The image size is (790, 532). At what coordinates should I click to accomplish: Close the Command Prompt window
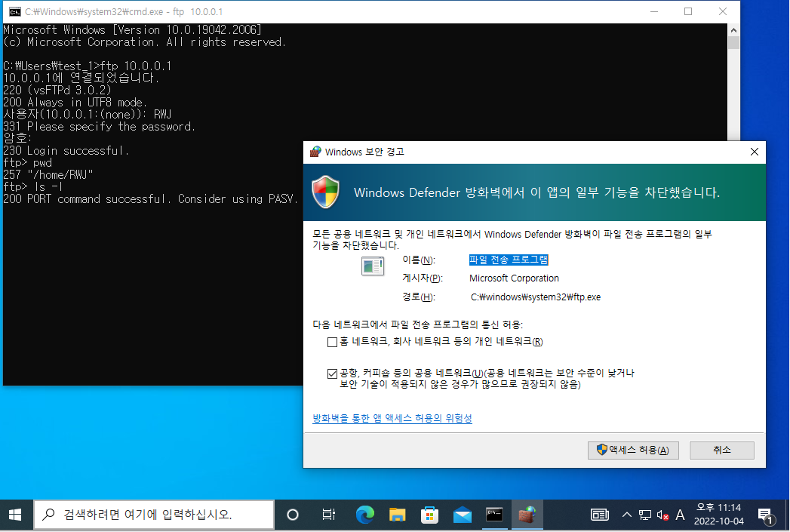[x=723, y=11]
